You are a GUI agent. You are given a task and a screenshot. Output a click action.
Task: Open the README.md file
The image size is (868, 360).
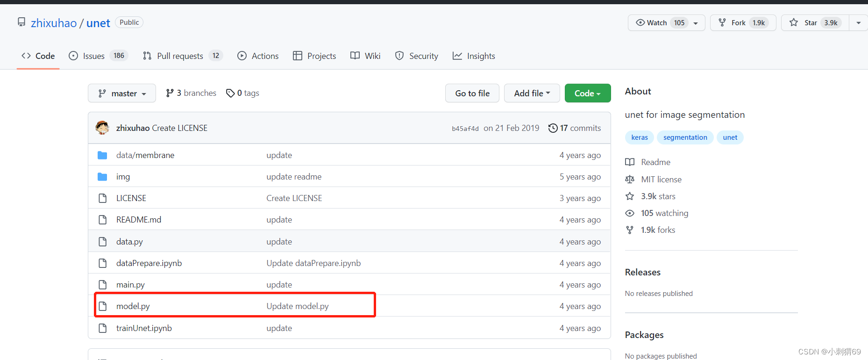tap(139, 220)
